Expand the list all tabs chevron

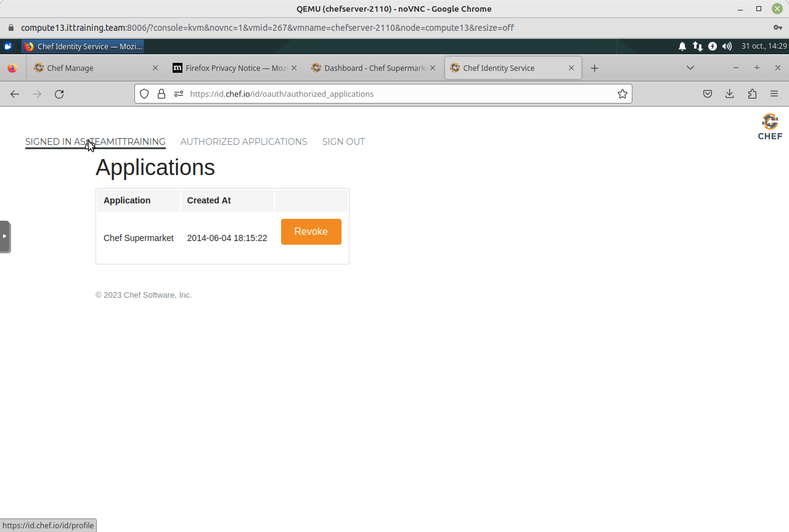[x=690, y=68]
